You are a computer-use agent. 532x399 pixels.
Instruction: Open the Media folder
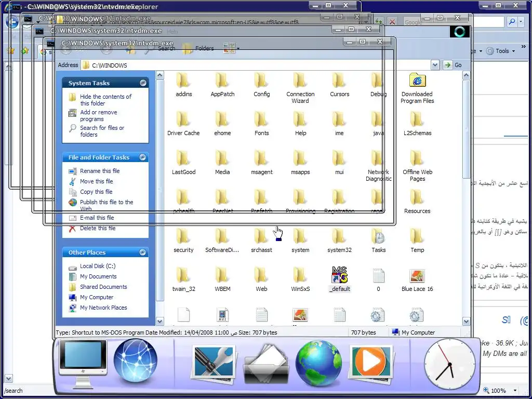(222, 163)
